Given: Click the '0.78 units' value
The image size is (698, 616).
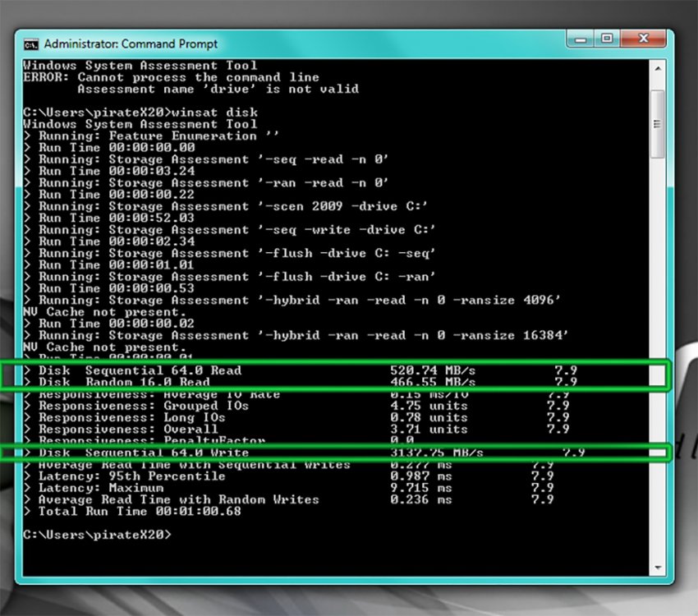Looking at the screenshot, I should tap(429, 417).
